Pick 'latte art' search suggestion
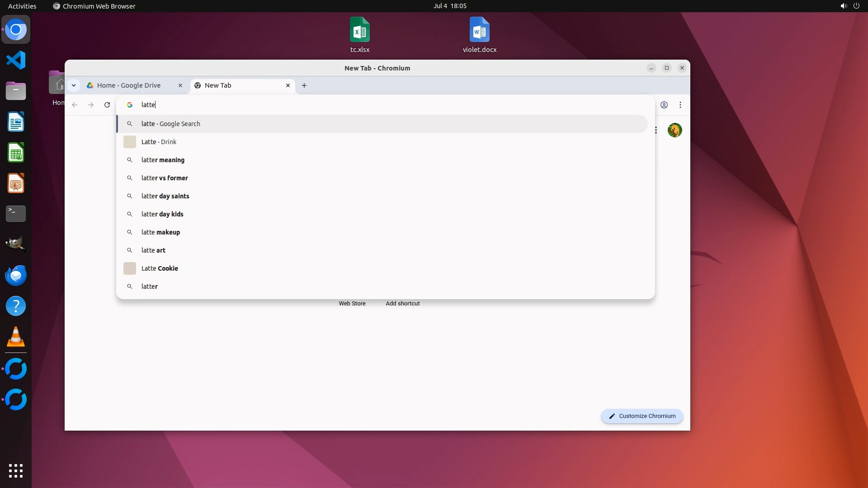868x488 pixels. [153, 250]
